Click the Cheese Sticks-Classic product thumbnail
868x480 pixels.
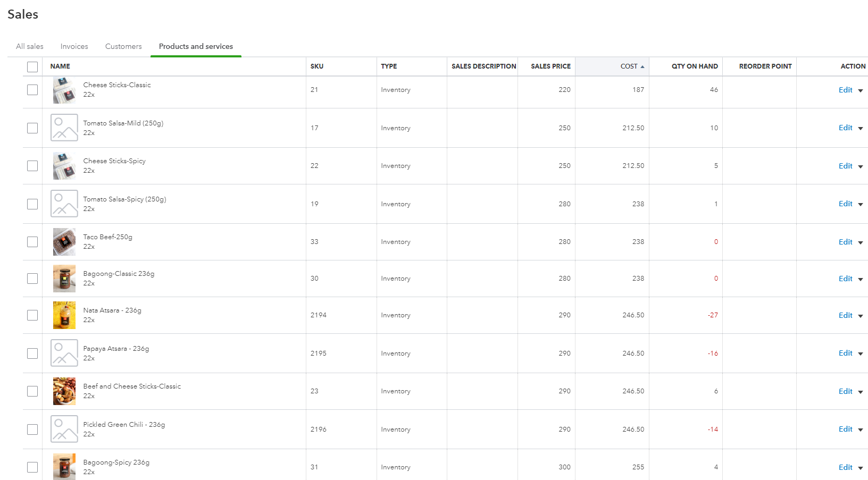tap(64, 90)
